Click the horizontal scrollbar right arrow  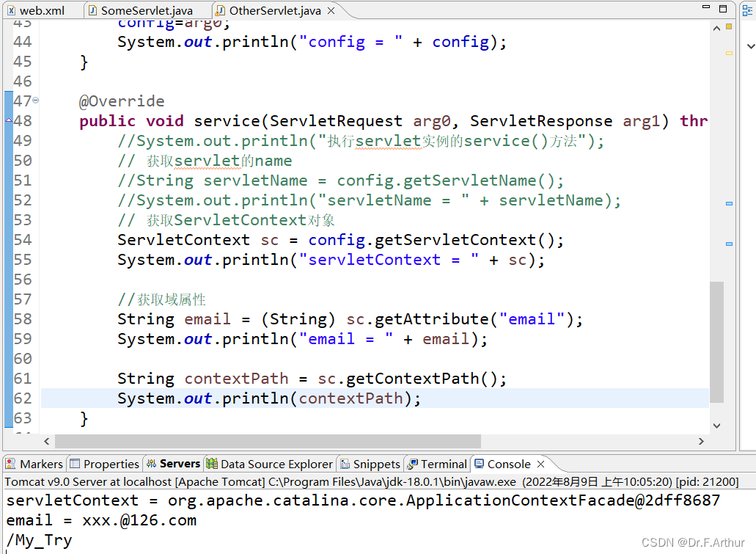pos(701,441)
